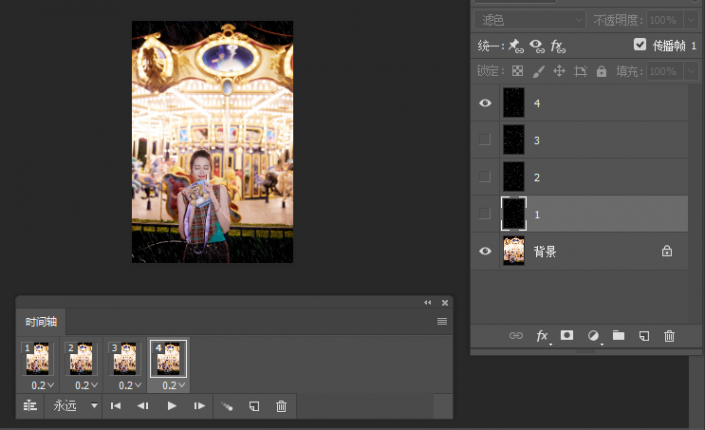Viewport: 705px width, 430px height.
Task: Select the 时间轴 panel tab
Action: pos(41,321)
